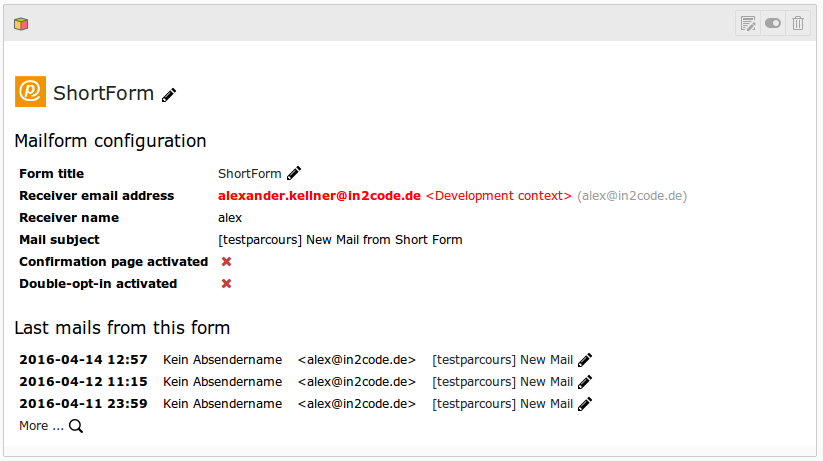Edit the form via the Form title pencil

coord(294,173)
